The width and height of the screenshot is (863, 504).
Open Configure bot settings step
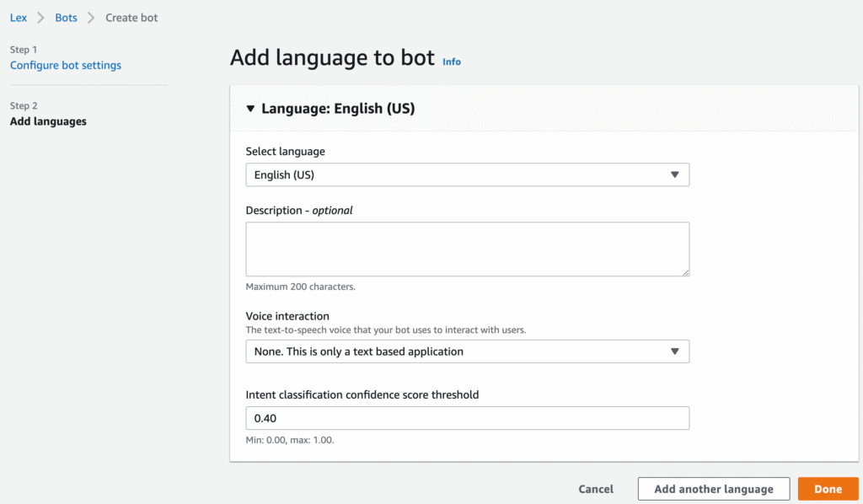tap(66, 65)
